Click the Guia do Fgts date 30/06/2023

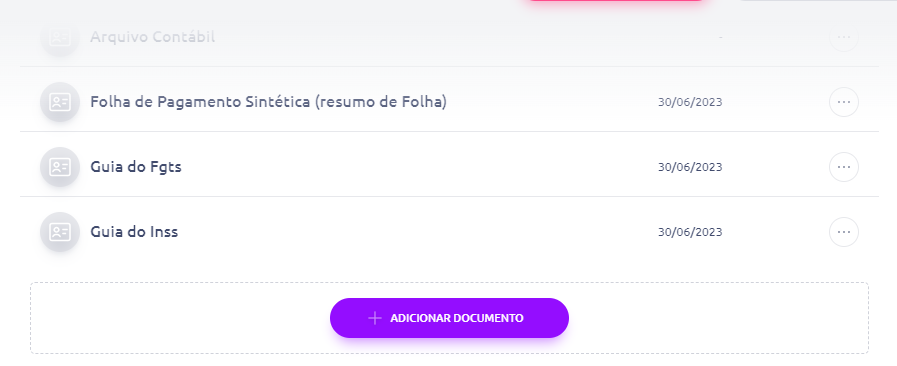690,167
